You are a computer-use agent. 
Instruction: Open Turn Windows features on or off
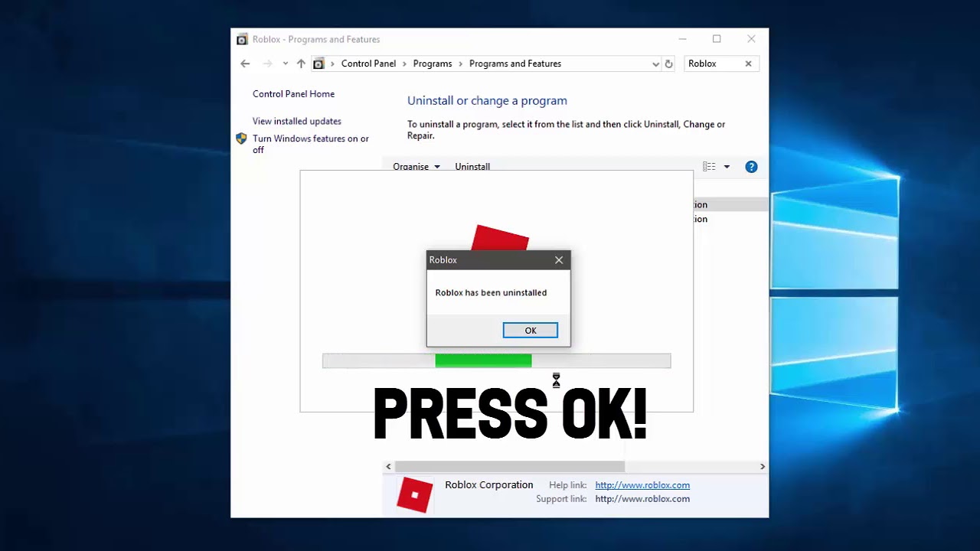click(x=311, y=144)
